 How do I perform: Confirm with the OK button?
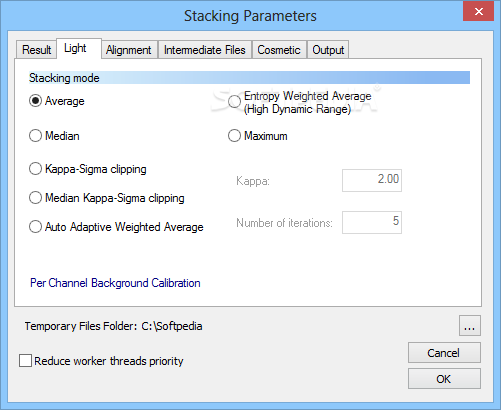(x=444, y=379)
